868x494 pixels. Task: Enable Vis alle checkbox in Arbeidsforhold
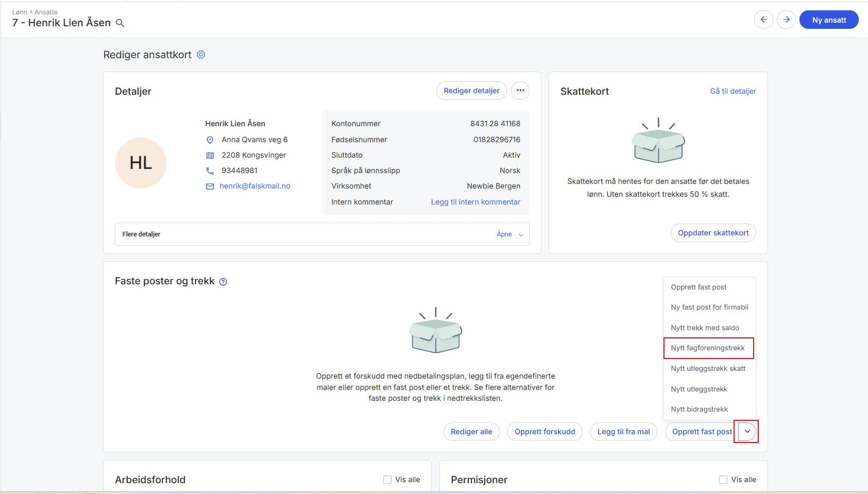[387, 480]
